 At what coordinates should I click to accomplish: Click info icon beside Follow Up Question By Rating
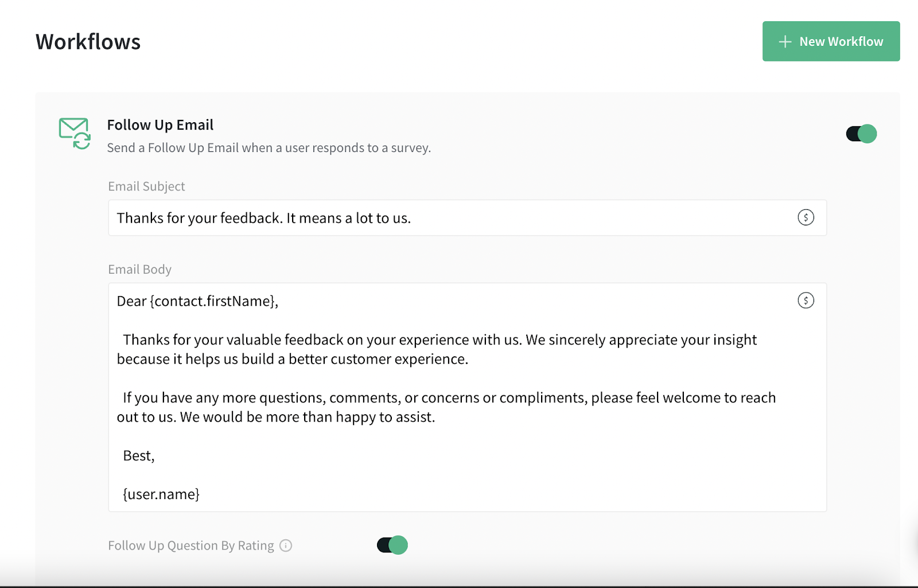(286, 546)
